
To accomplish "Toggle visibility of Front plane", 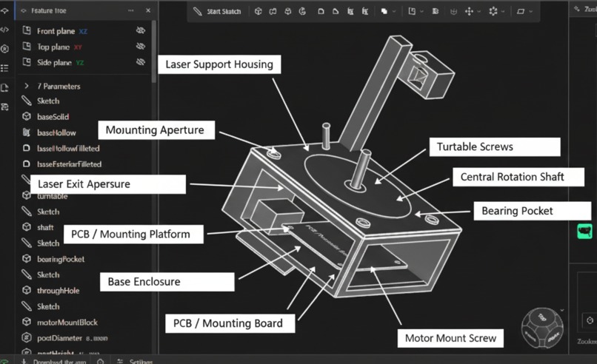I will (x=141, y=30).
